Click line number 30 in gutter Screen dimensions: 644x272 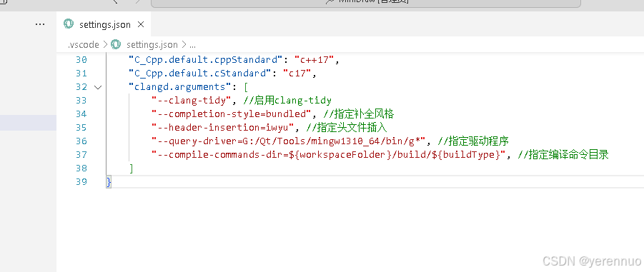point(81,60)
